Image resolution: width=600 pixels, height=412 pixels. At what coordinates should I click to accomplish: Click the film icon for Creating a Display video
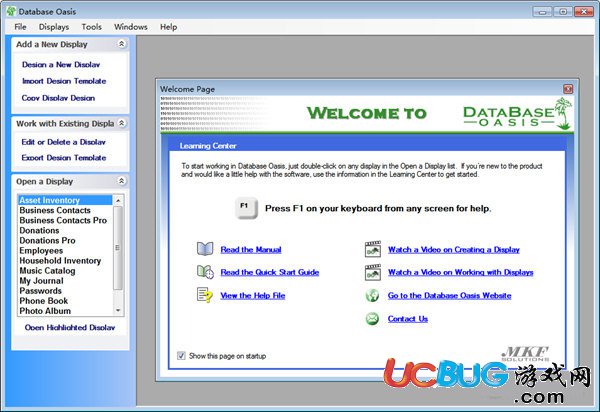(x=373, y=249)
